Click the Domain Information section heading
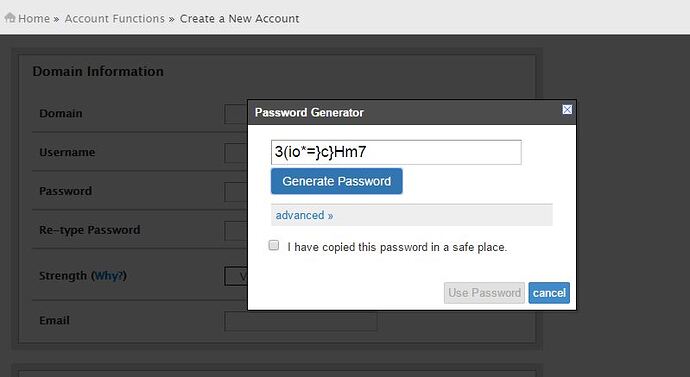Viewport: 690px width, 377px height. tap(98, 71)
